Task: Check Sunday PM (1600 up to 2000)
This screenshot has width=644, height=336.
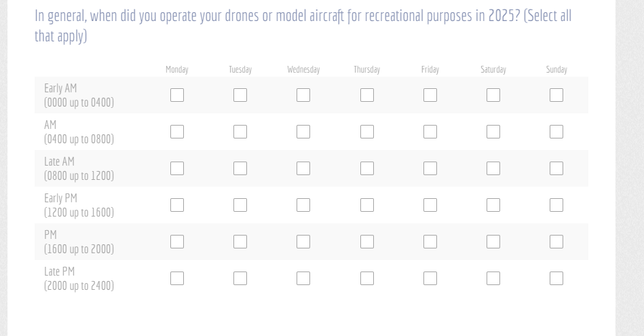Action: (x=556, y=242)
